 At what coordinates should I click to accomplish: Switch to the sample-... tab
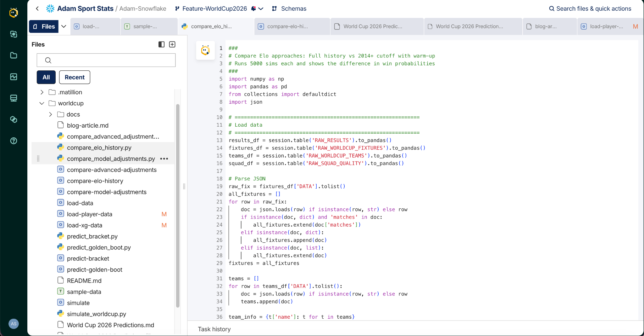click(149, 26)
